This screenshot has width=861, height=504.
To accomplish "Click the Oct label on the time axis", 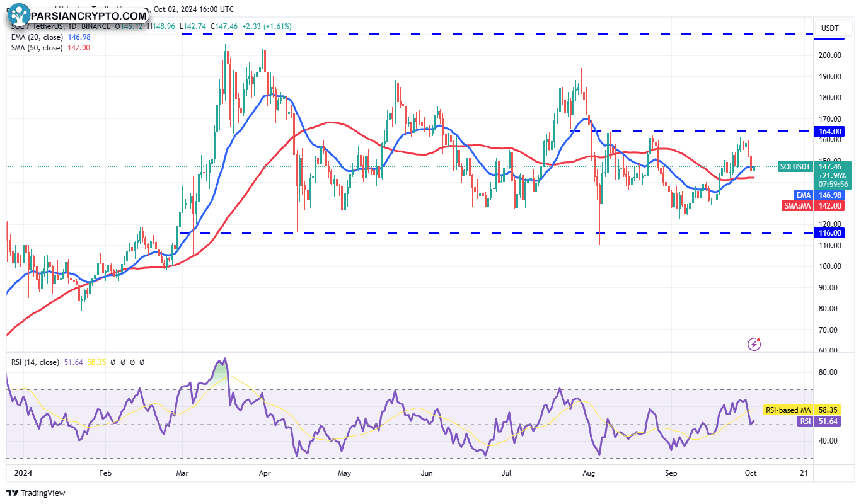I will [751, 472].
